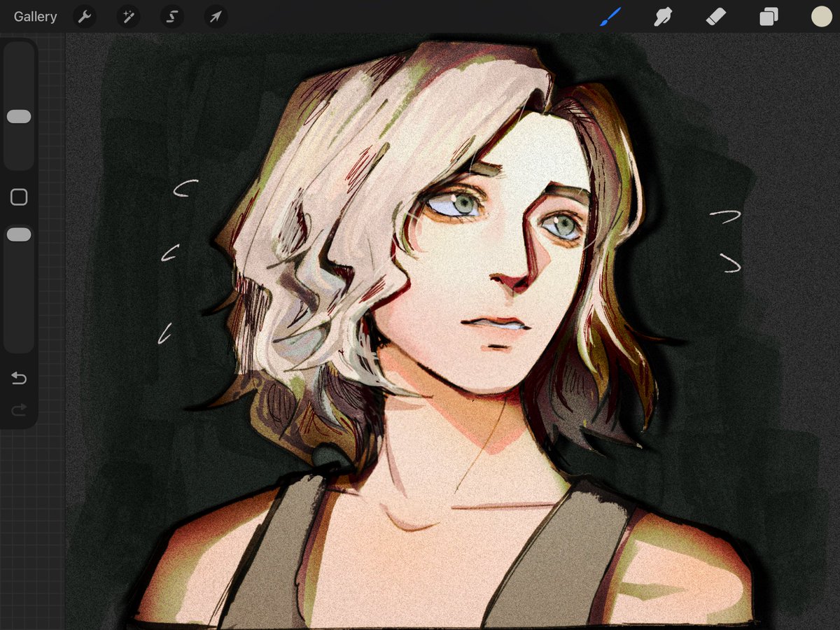Open the Adjustments magic wand menu

pos(128,17)
